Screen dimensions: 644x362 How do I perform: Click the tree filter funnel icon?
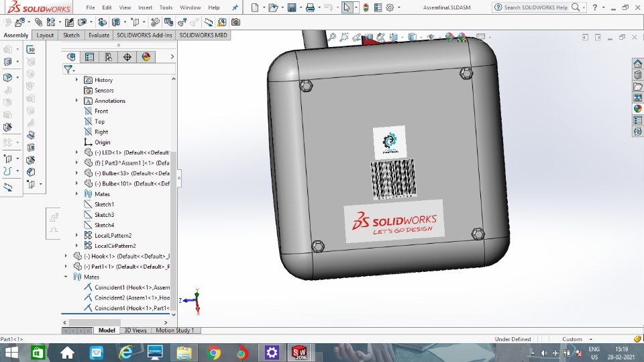click(x=68, y=69)
